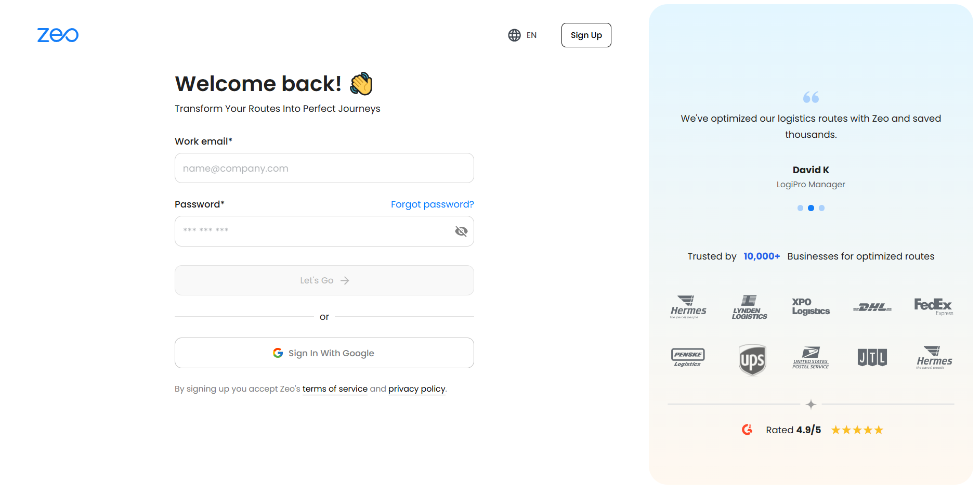Focus the Work email input field
Screen dimensions: 980x492
pos(324,168)
